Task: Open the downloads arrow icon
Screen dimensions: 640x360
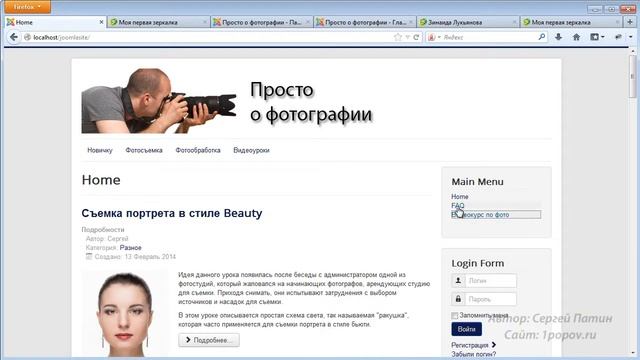Action: [558, 37]
